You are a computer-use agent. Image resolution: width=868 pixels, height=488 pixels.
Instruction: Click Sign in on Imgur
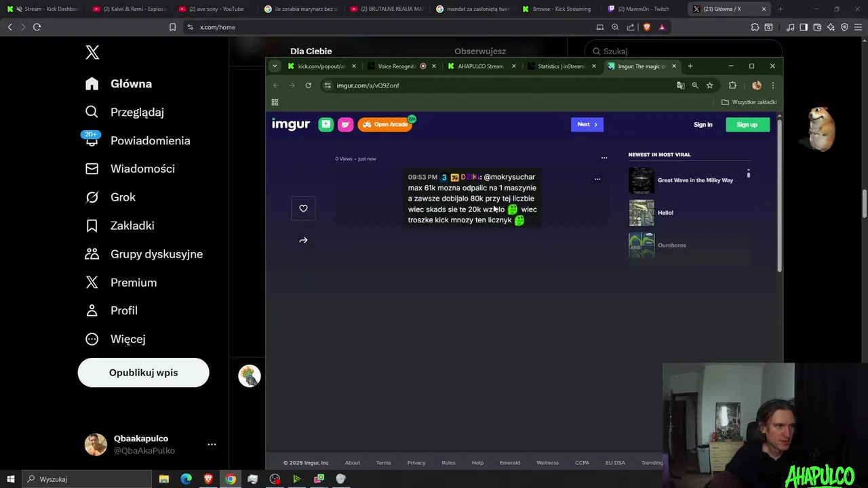[x=703, y=125]
